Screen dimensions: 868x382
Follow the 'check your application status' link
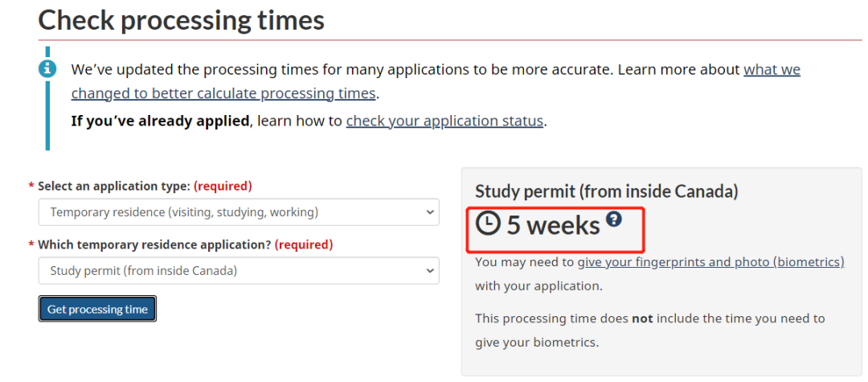click(x=444, y=121)
